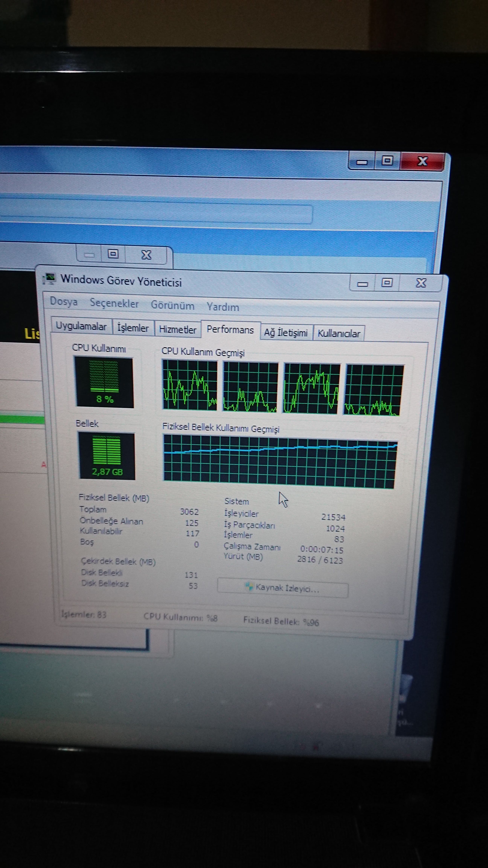Close the background window with red X

(x=422, y=161)
